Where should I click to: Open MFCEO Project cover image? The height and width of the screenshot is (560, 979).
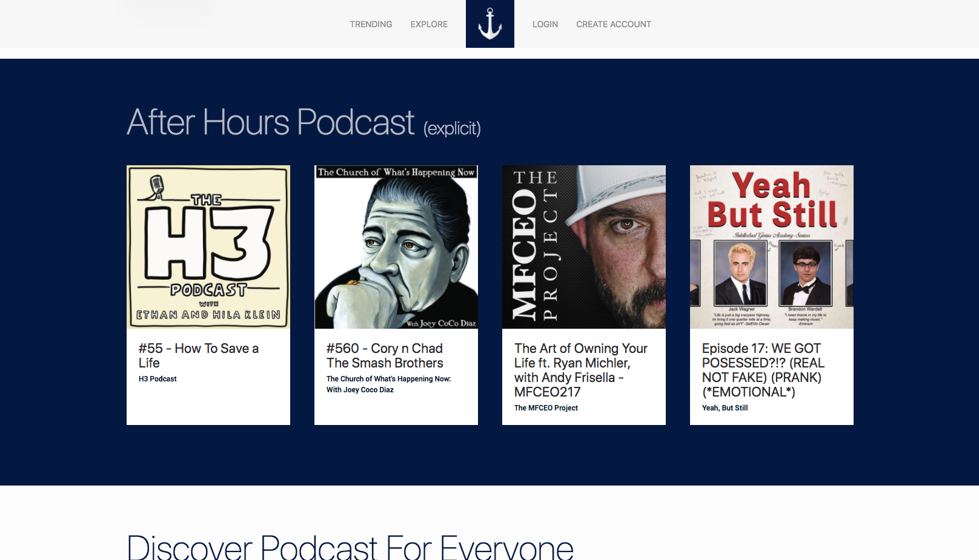[584, 247]
